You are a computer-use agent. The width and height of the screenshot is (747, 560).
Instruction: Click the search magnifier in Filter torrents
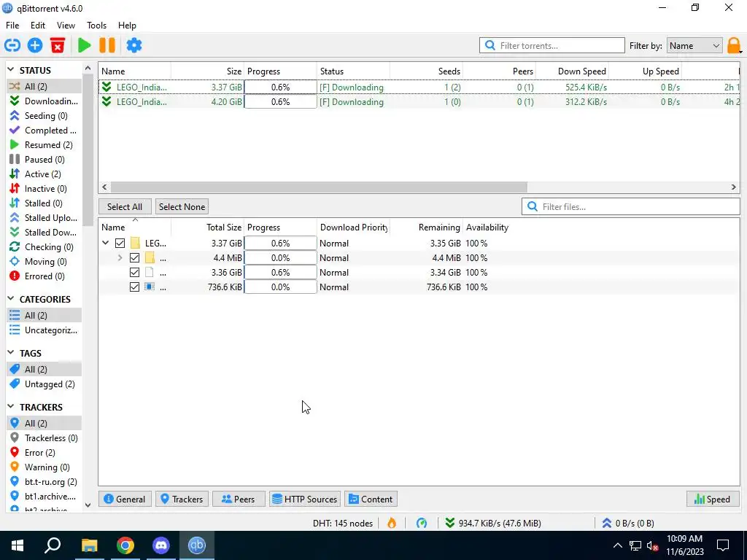coord(489,46)
